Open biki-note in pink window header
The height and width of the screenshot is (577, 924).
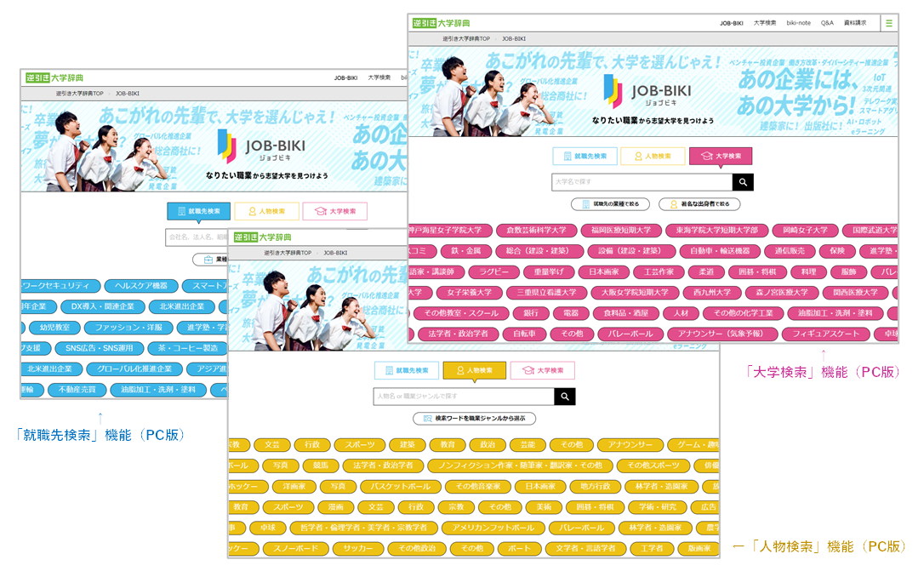pyautogui.click(x=798, y=23)
